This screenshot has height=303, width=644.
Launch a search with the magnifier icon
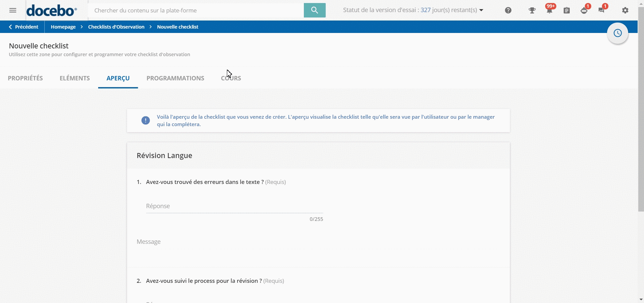pos(314,10)
